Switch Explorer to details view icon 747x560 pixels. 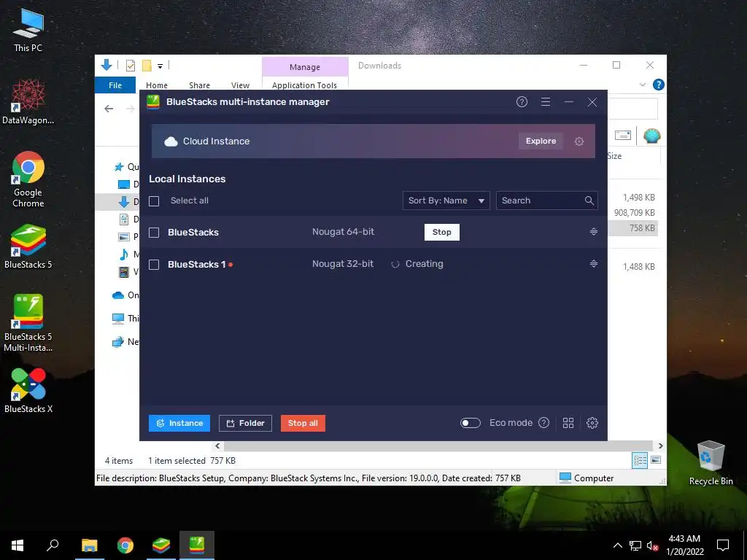pyautogui.click(x=640, y=460)
